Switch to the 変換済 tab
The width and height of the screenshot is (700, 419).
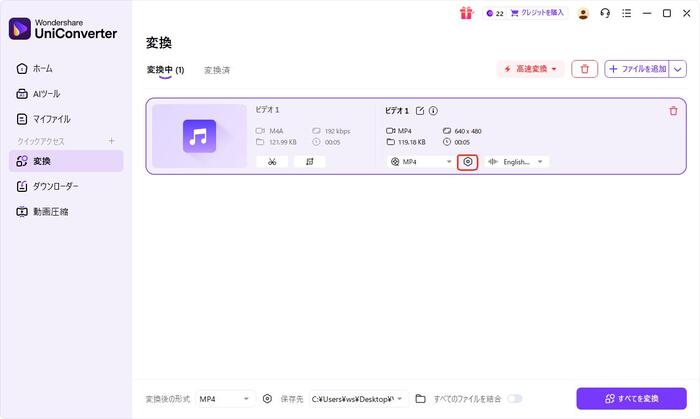[x=217, y=70]
